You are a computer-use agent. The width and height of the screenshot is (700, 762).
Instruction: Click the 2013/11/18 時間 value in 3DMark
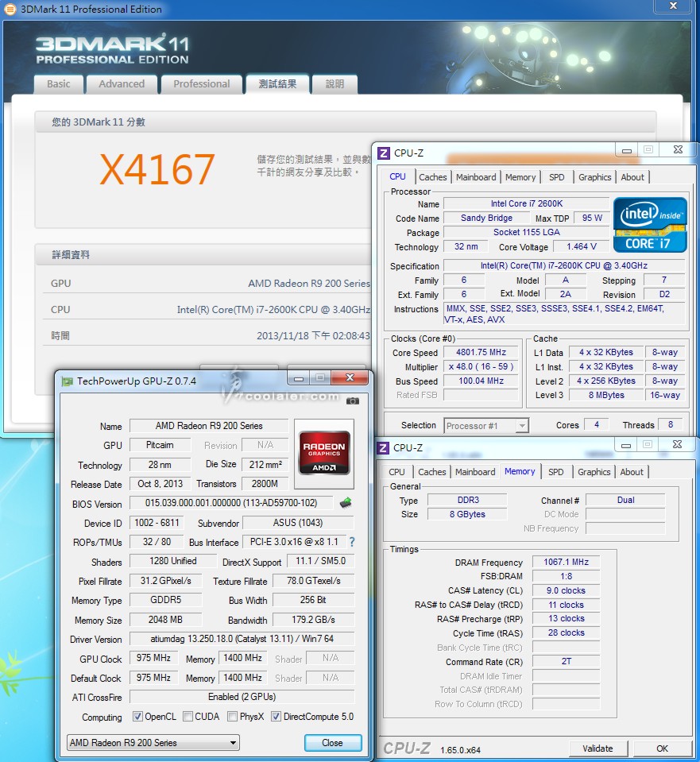(314, 336)
